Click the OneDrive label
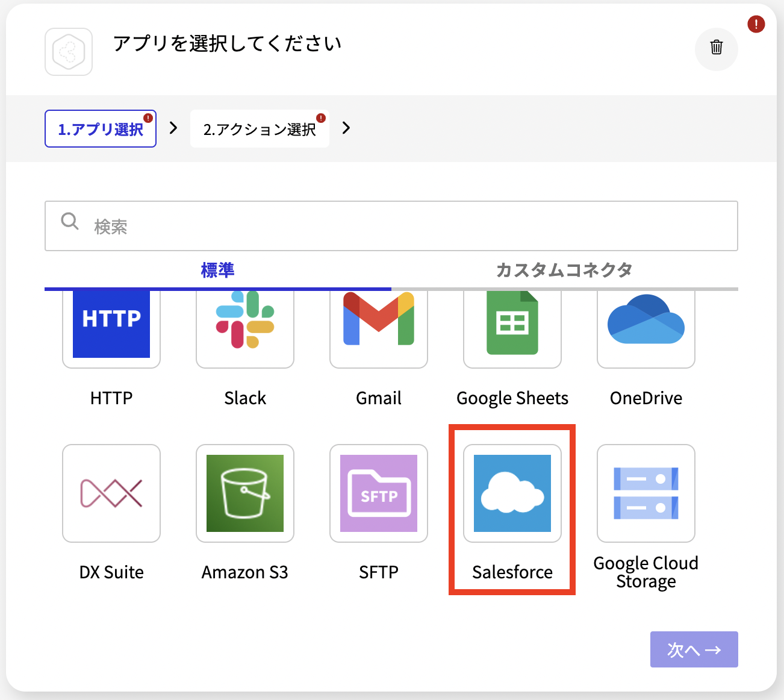 [x=646, y=398]
